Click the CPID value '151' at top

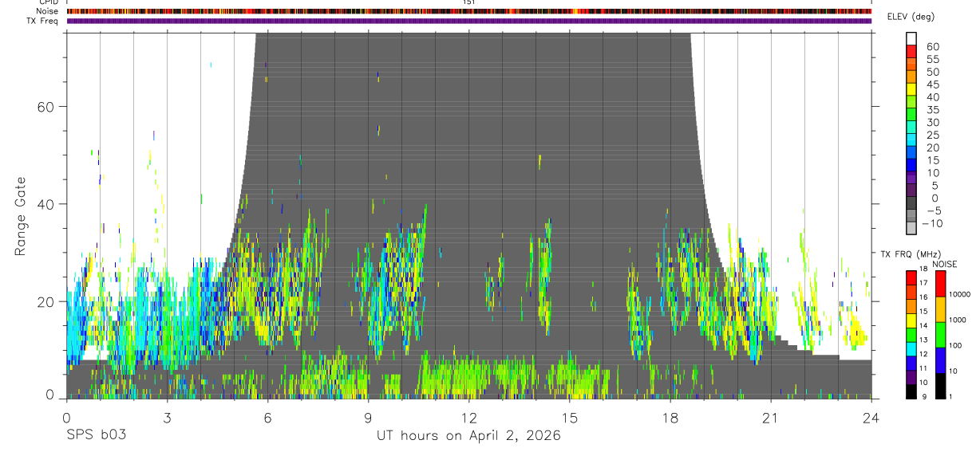click(468, 2)
